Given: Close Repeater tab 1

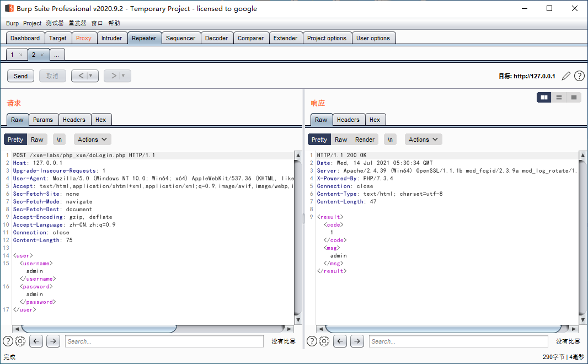Looking at the screenshot, I should point(20,55).
